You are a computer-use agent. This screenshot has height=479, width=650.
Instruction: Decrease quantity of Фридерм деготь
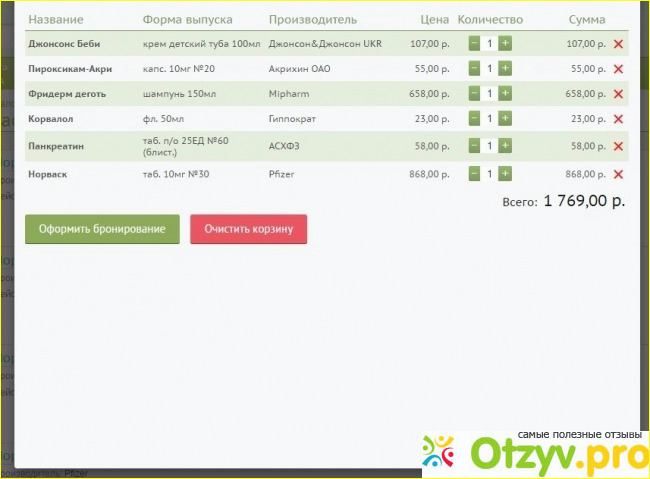[x=474, y=93]
